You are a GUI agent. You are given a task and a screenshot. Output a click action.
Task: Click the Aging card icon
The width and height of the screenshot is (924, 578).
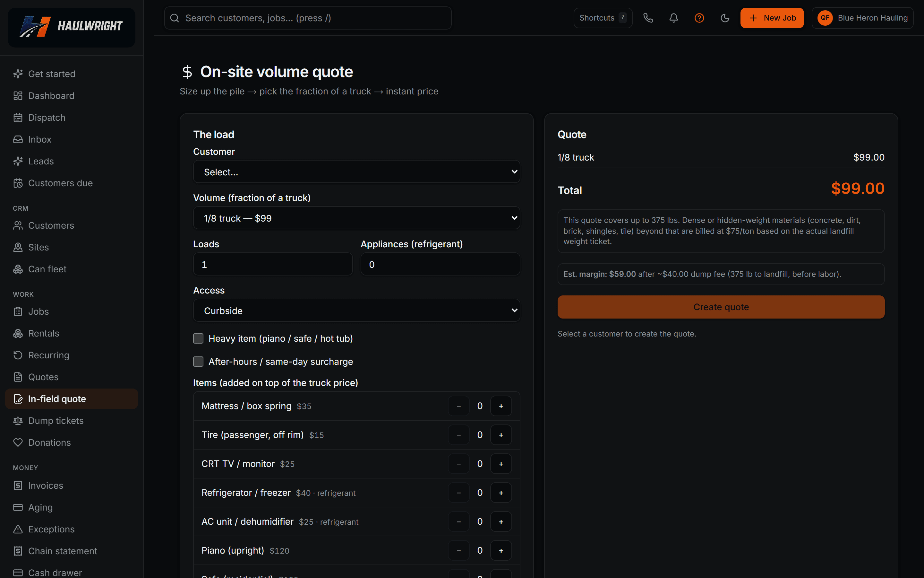tap(18, 507)
